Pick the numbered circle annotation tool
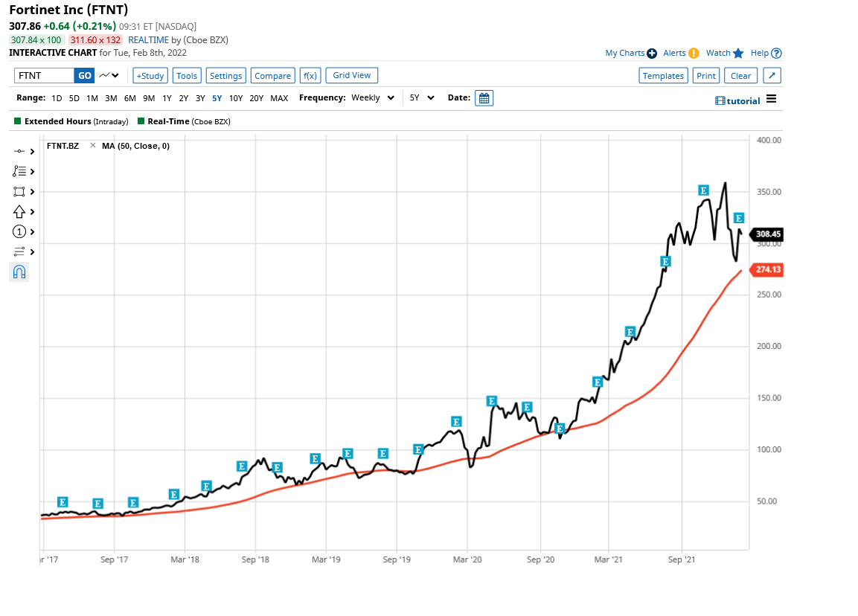This screenshot has width=858, height=616. pos(19,232)
